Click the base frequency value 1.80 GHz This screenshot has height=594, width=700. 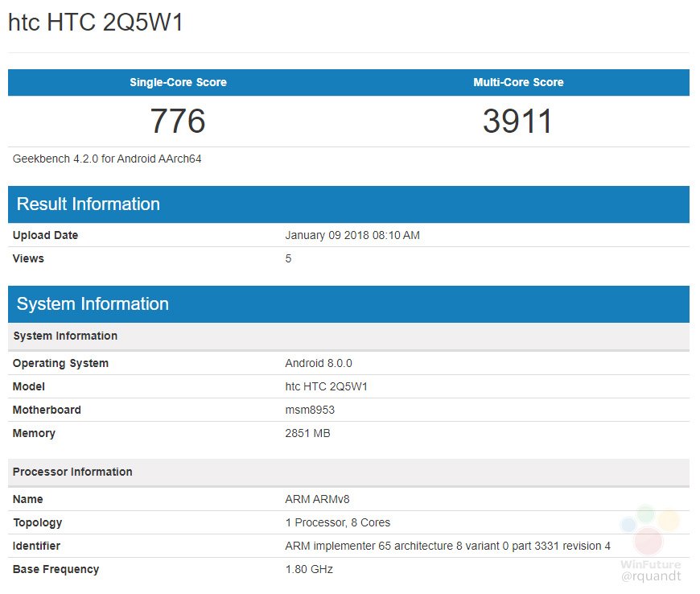[x=309, y=569]
